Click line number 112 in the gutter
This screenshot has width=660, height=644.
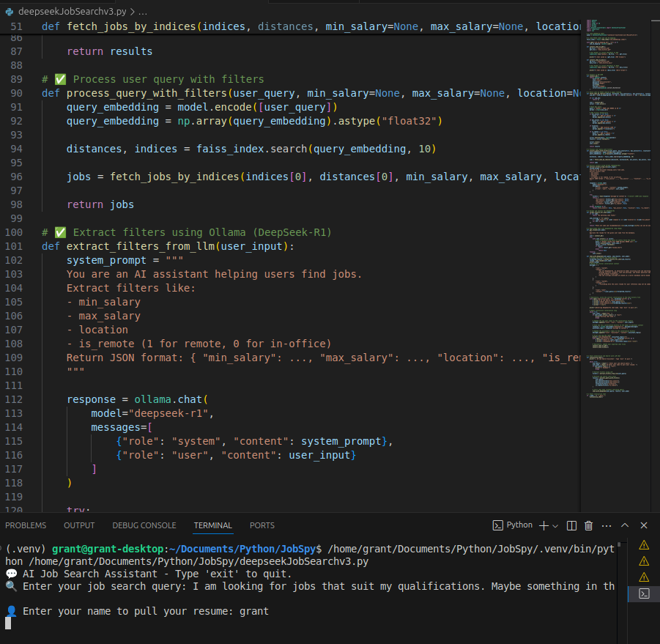coord(14,399)
